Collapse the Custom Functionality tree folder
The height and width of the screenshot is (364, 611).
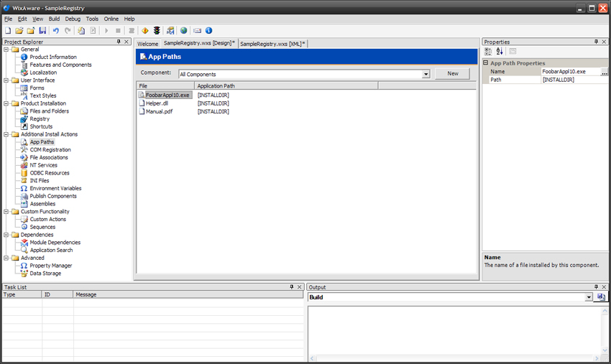tap(6, 212)
